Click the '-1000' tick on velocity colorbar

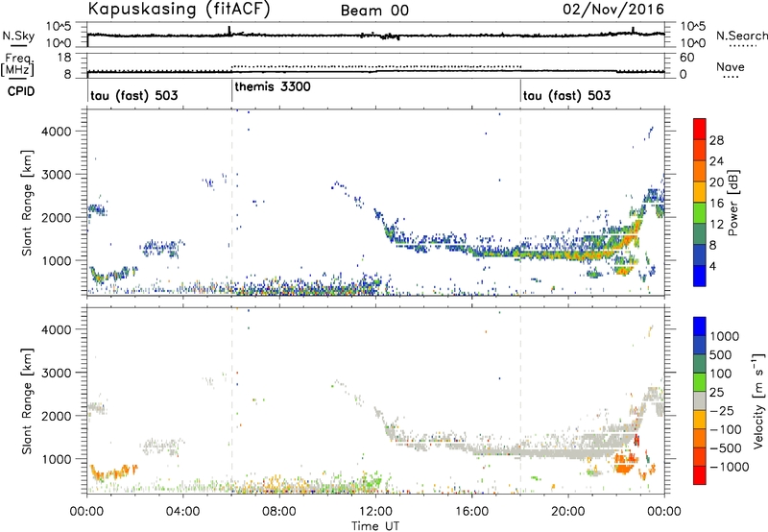click(x=730, y=467)
